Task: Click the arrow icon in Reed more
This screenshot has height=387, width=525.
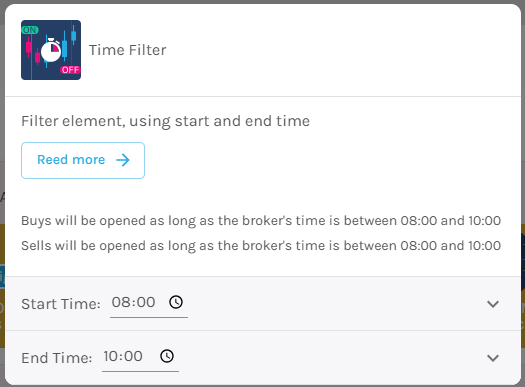Action: (123, 160)
